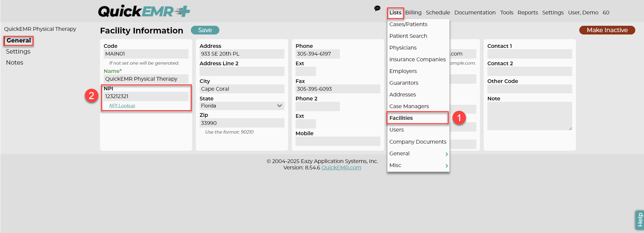The height and width of the screenshot is (233, 644).
Task: Open the Documentation menu
Action: point(475,13)
